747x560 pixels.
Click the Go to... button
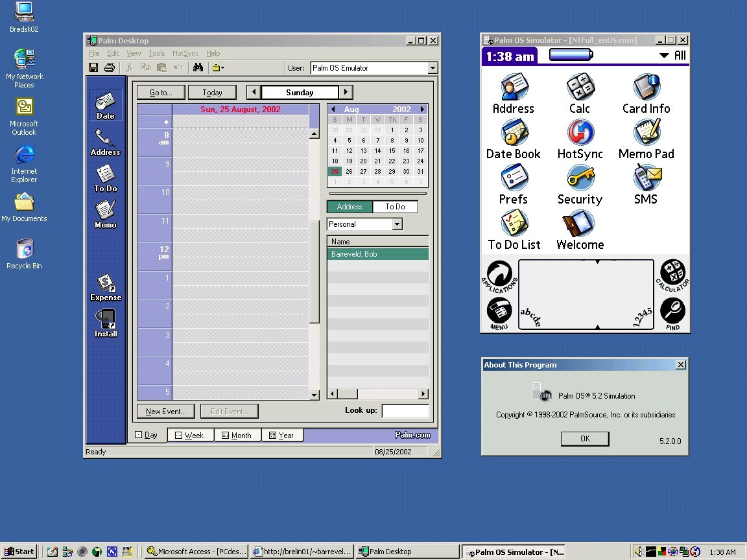pos(161,93)
